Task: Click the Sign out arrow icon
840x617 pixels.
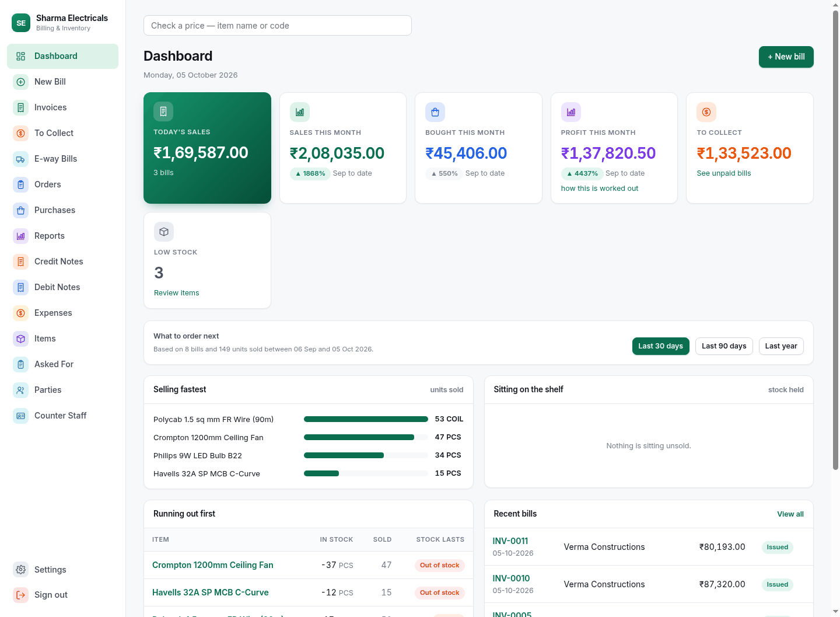Action: coord(21,595)
